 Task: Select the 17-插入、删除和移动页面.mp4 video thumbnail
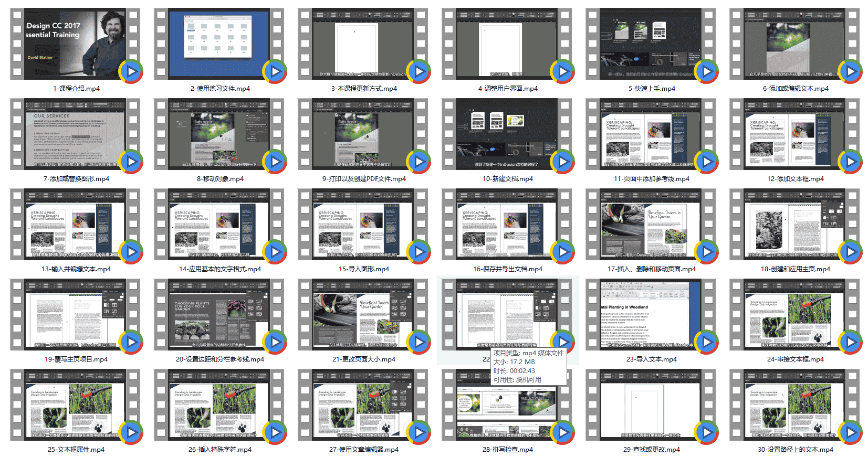[x=651, y=225]
